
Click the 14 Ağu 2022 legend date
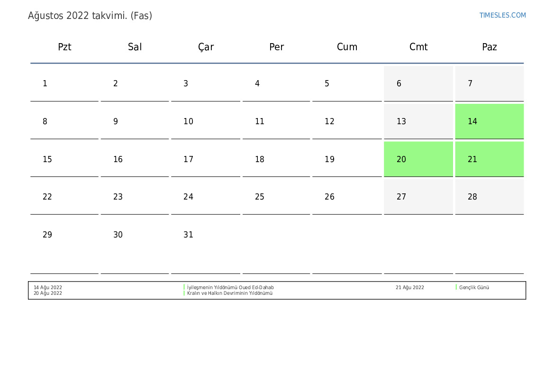[48, 287]
